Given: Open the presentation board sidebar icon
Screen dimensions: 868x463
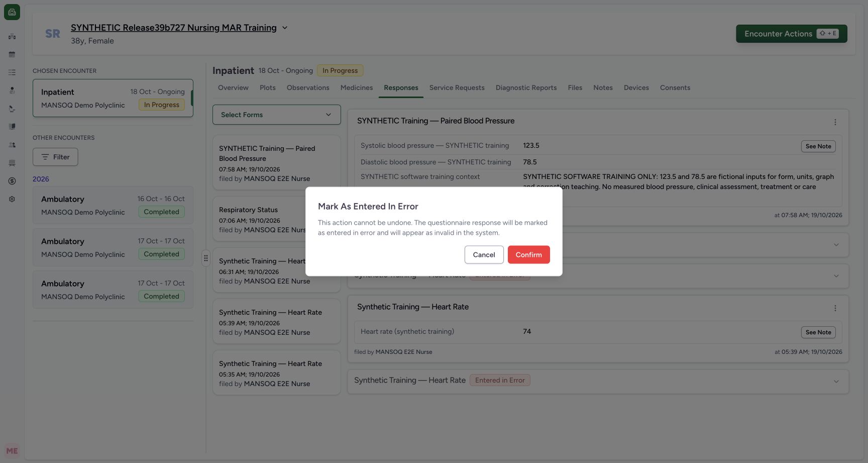Looking at the screenshot, I should click(12, 163).
